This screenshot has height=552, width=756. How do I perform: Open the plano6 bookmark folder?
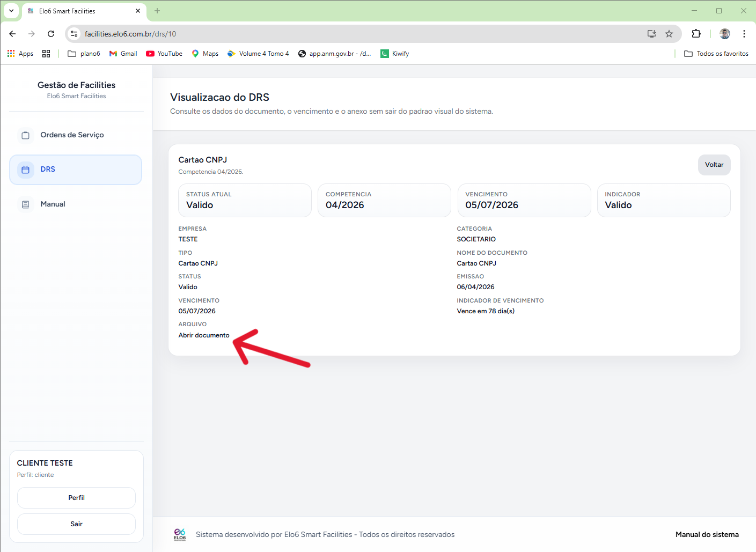84,54
